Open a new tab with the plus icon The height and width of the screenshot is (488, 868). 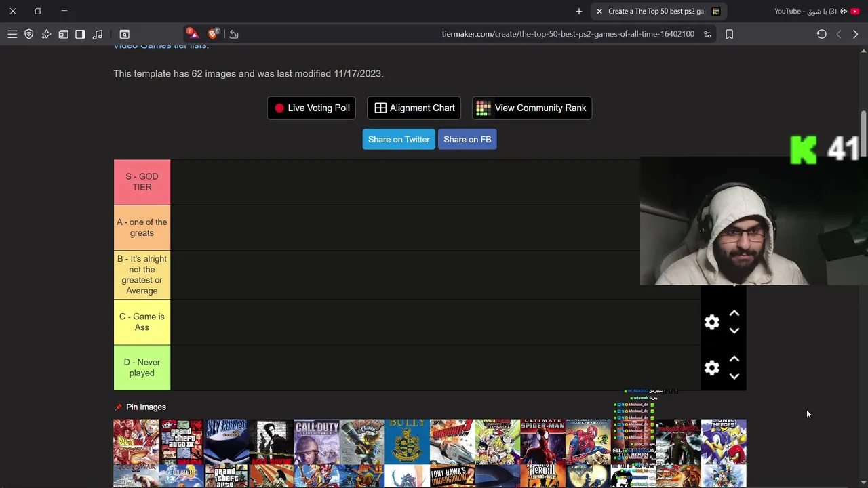point(578,11)
